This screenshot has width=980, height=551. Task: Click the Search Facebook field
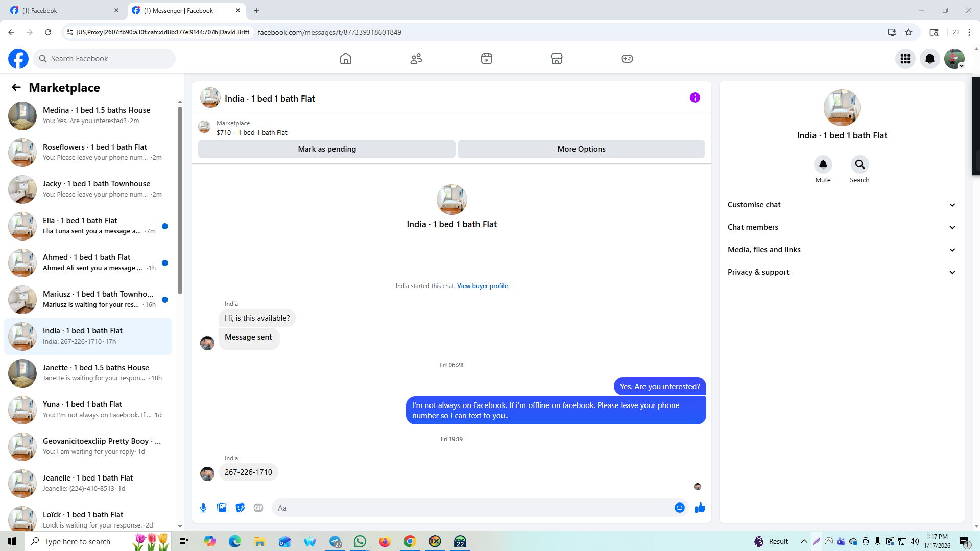coord(104,59)
